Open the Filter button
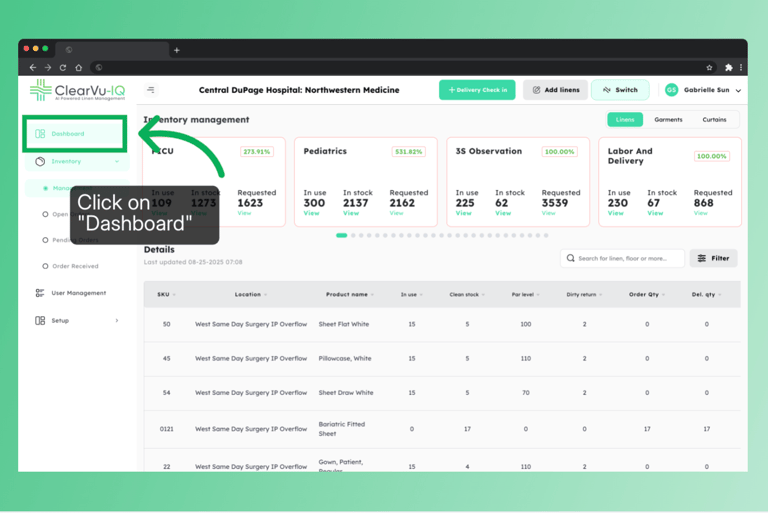The height and width of the screenshot is (513, 768). pos(714,258)
